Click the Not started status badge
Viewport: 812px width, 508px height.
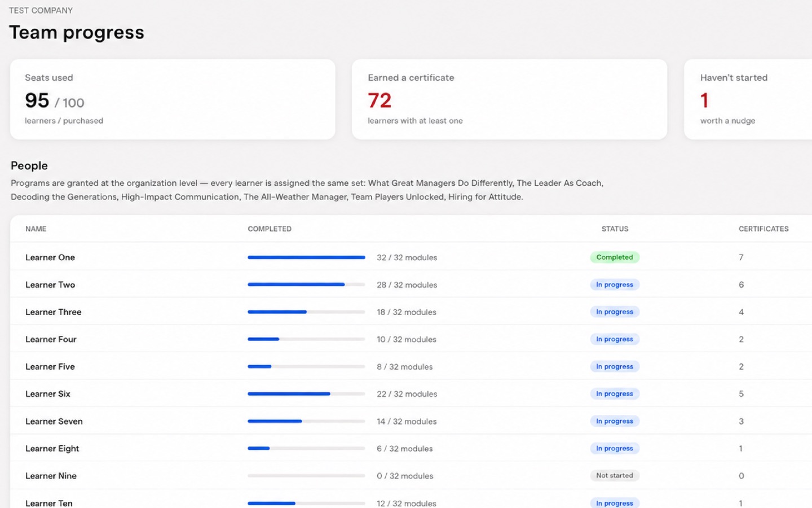point(615,476)
